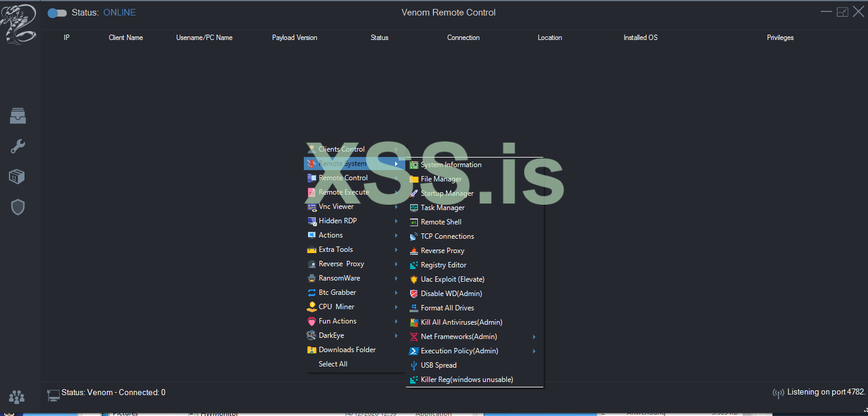Expand main menu Reverse Proxy arrow
868x416 pixels.
point(396,264)
